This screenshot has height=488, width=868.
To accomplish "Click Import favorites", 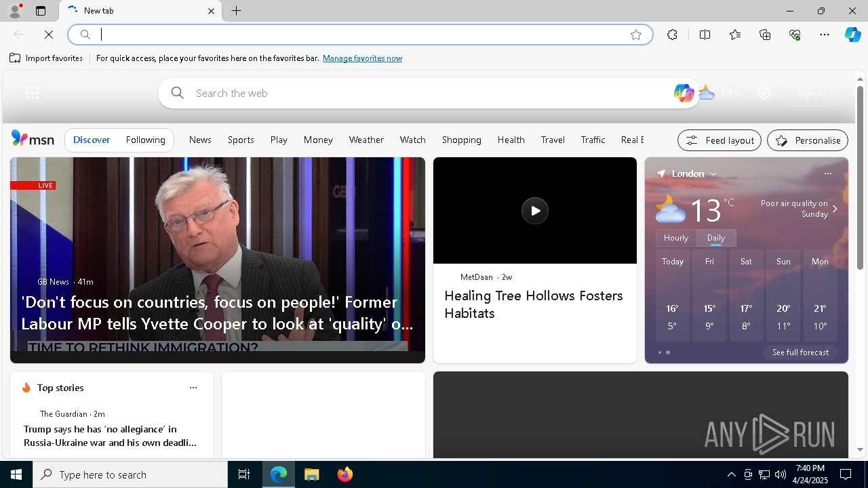I will point(46,58).
